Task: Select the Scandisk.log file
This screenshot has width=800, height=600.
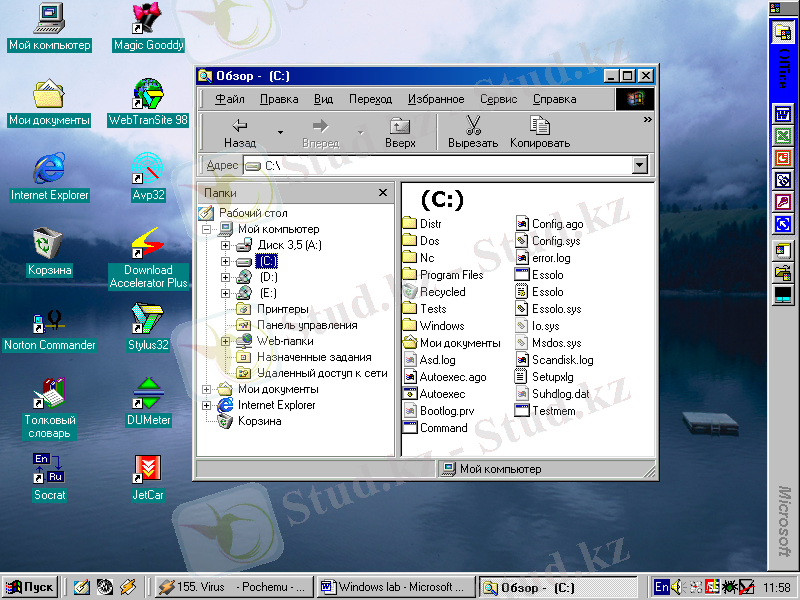Action: tap(562, 360)
